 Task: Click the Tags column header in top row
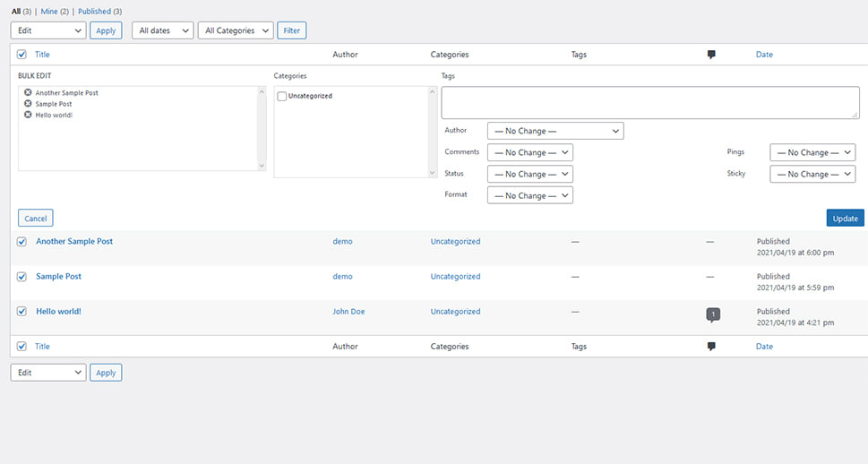[579, 55]
